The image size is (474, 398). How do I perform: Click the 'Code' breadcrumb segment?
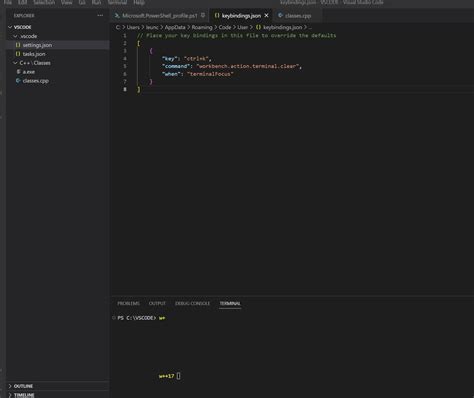click(225, 27)
